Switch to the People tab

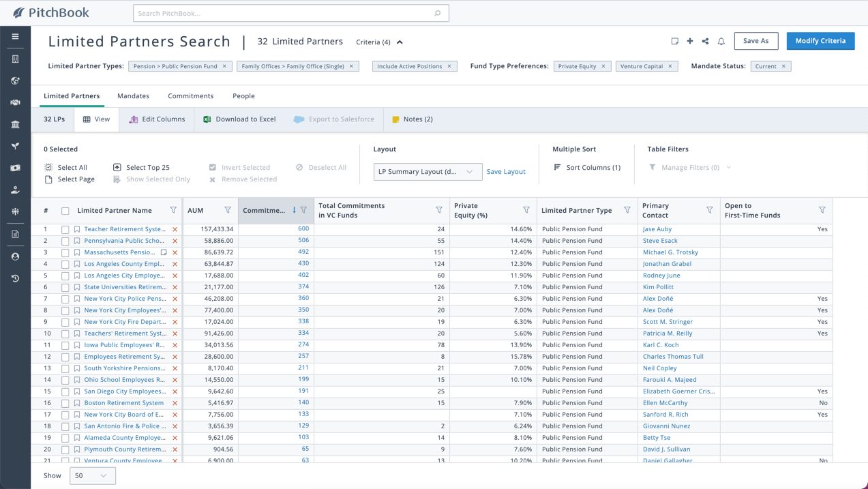coord(243,96)
